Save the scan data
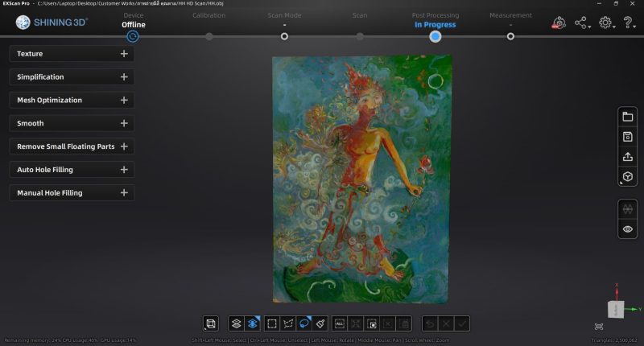The width and height of the screenshot is (644, 346). (x=628, y=137)
